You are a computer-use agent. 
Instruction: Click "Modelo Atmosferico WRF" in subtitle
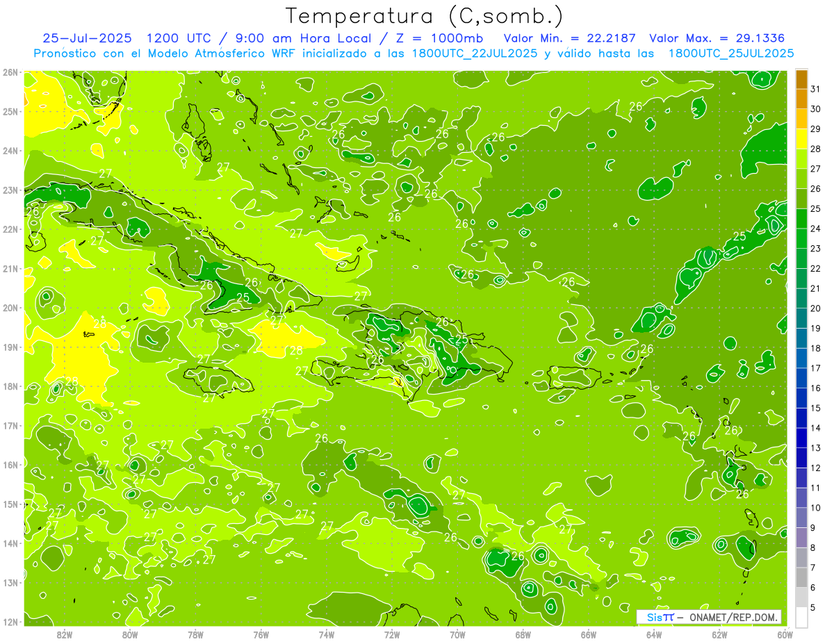221,53
